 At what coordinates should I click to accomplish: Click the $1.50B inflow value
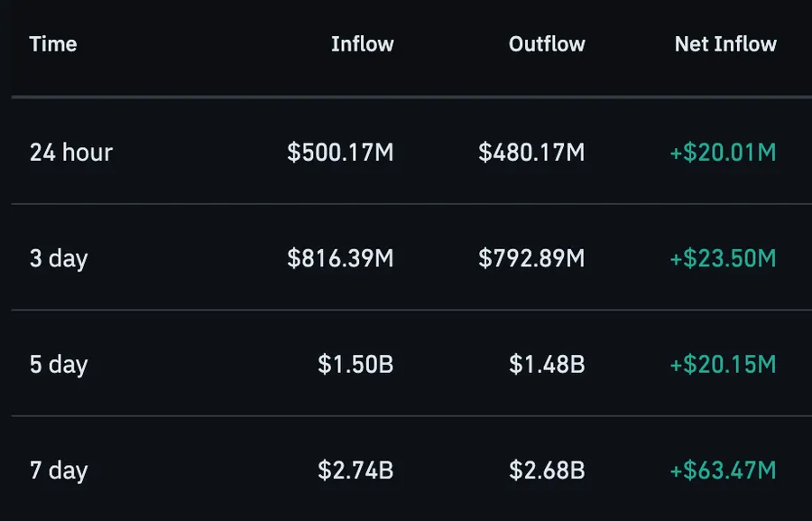pyautogui.click(x=355, y=365)
